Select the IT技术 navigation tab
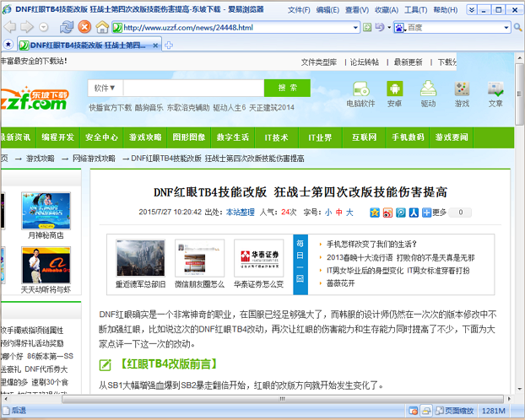 (276, 137)
